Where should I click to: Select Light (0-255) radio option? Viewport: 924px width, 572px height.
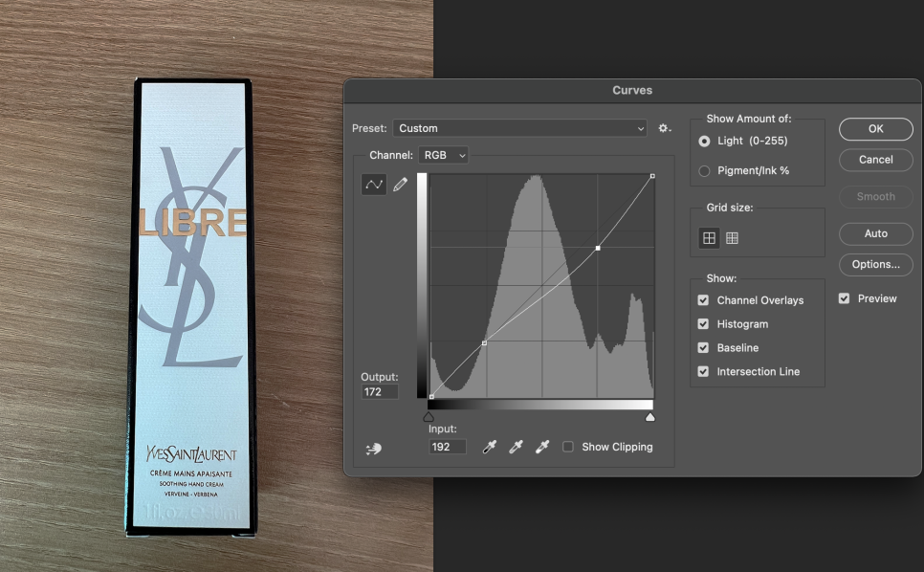(x=704, y=142)
